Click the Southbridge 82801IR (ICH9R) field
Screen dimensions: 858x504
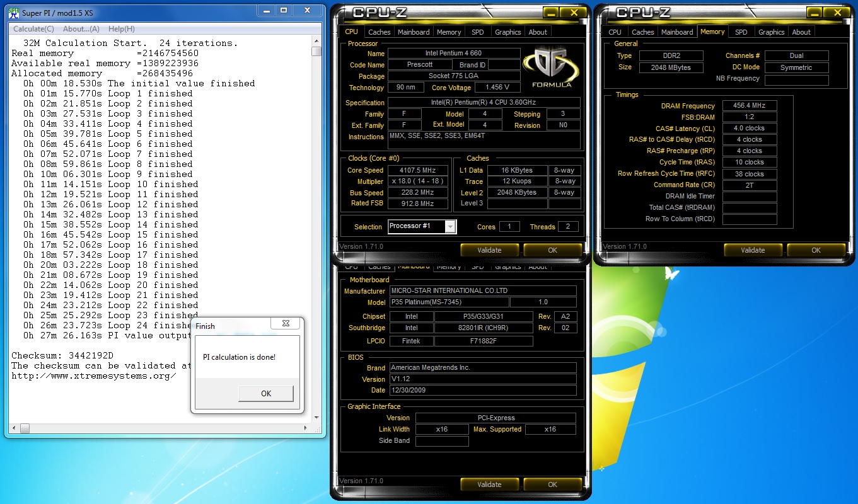click(x=484, y=328)
